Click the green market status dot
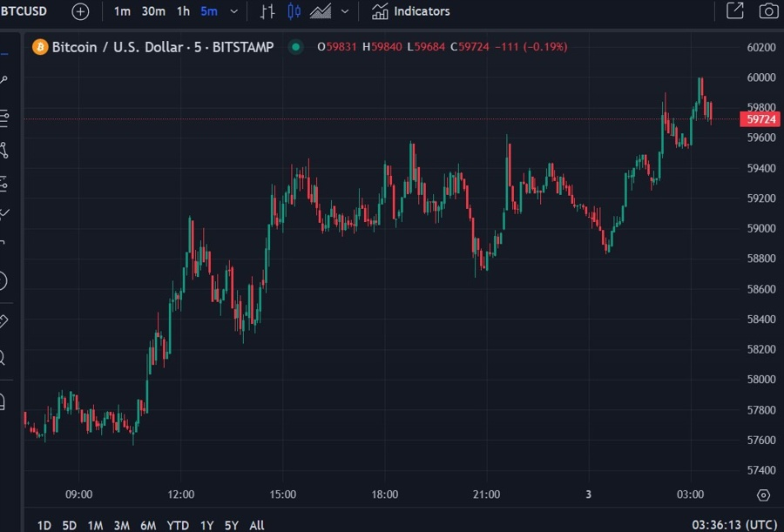The image size is (784, 532). click(295, 47)
